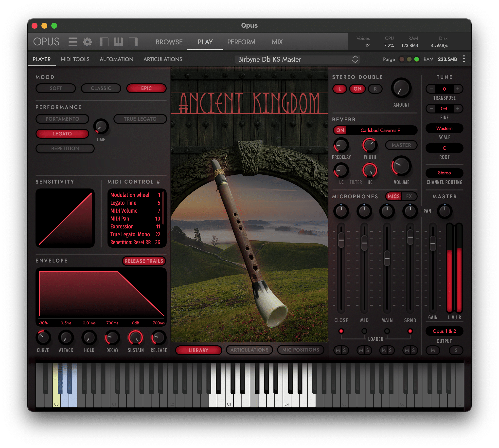The width and height of the screenshot is (499, 448).
Task: Adjust the Master Pan knob
Action: [x=445, y=211]
